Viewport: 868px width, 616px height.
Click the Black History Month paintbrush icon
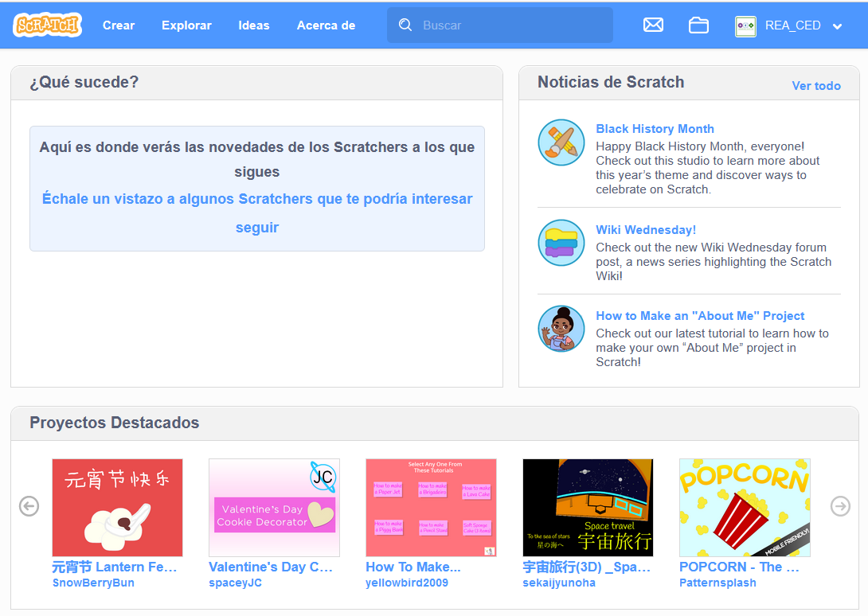561,142
